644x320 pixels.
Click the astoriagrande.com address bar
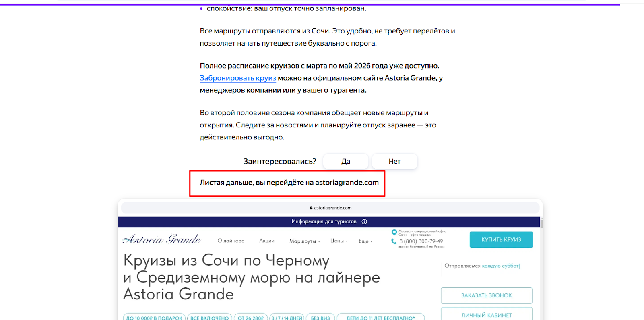pos(330,208)
